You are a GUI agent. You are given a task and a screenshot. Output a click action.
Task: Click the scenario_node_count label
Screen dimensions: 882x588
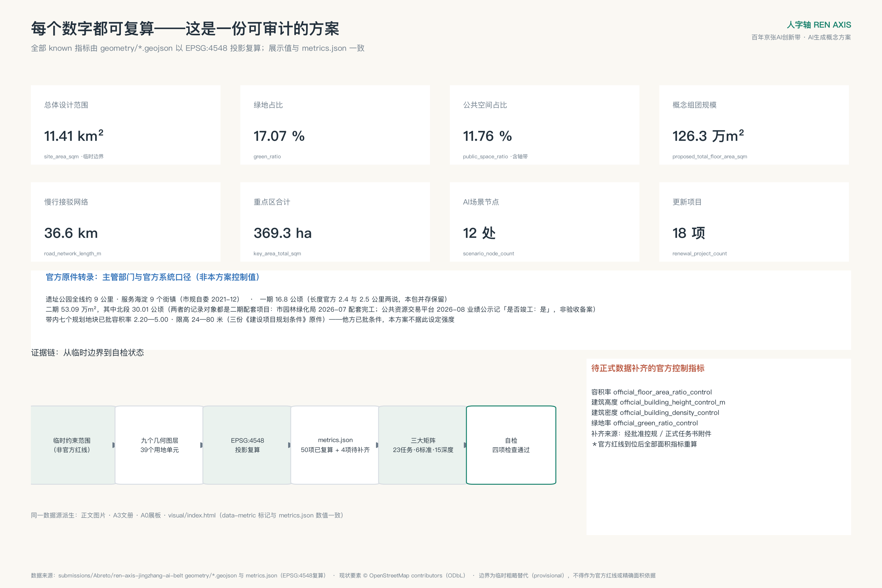click(488, 254)
